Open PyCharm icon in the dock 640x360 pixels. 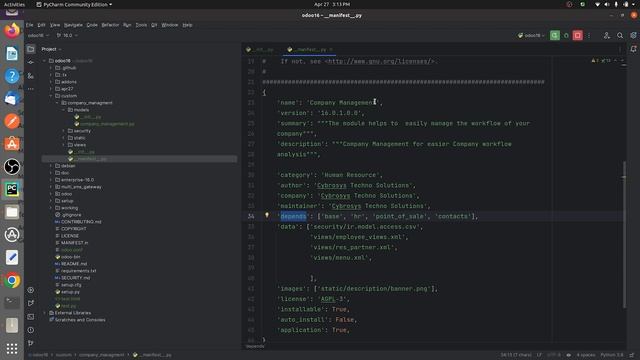[x=12, y=189]
